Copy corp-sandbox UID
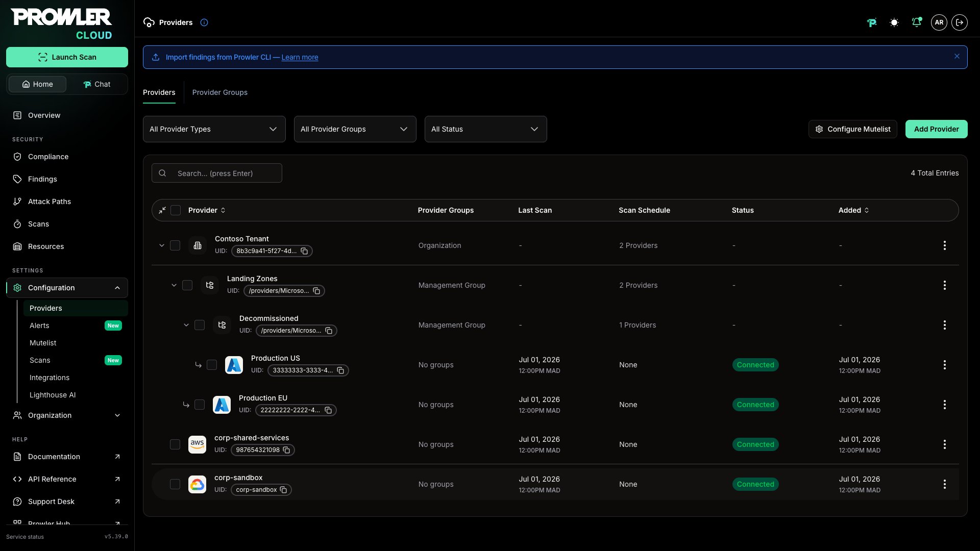 tap(283, 490)
